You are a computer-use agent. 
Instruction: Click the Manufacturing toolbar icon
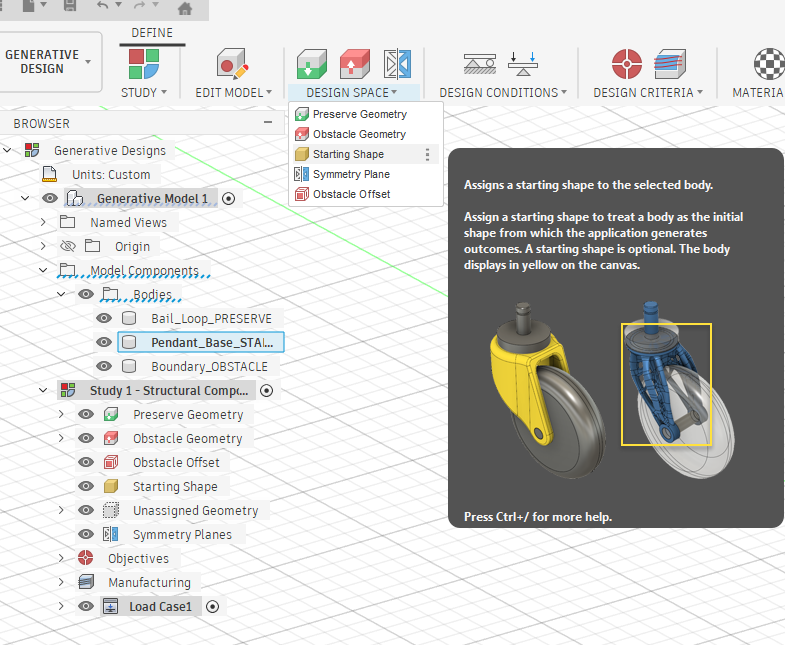670,64
